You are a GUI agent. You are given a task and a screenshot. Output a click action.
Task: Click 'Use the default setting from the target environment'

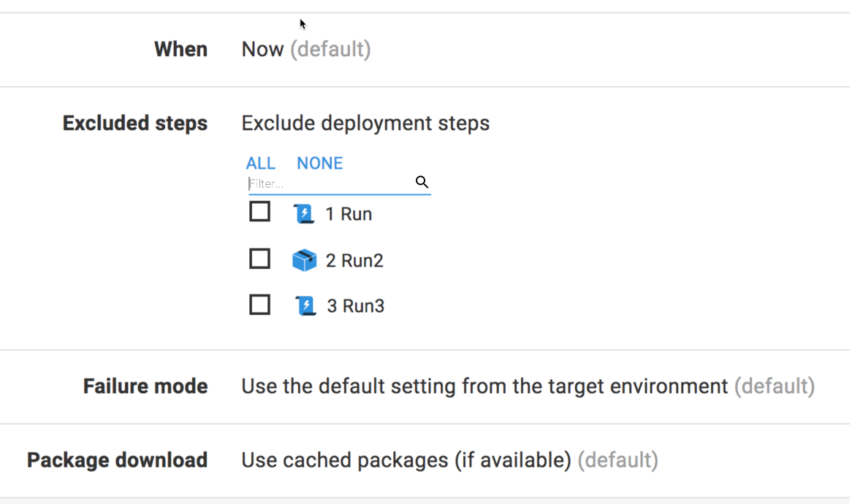[x=484, y=386]
